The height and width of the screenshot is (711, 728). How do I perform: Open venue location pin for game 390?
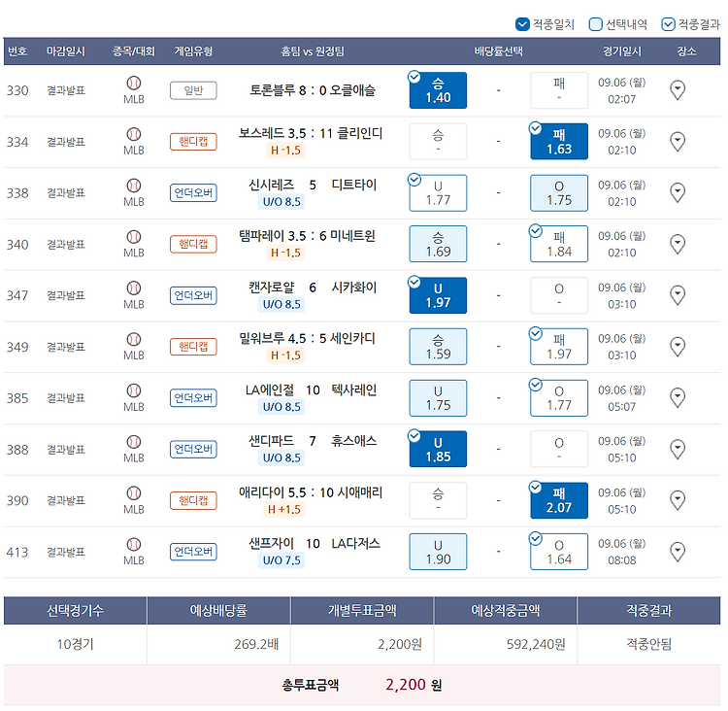(678, 500)
